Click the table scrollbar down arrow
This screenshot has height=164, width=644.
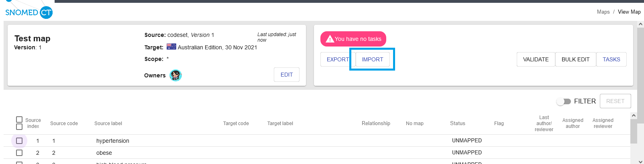634,161
